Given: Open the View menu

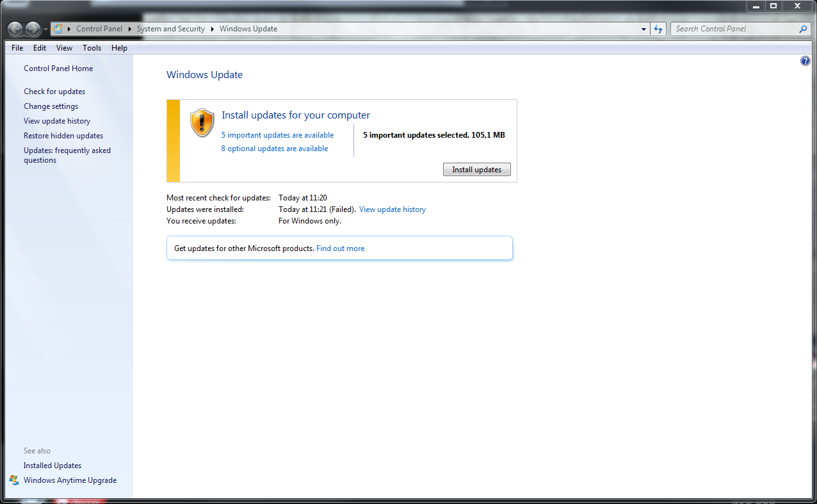Looking at the screenshot, I should pyautogui.click(x=64, y=48).
